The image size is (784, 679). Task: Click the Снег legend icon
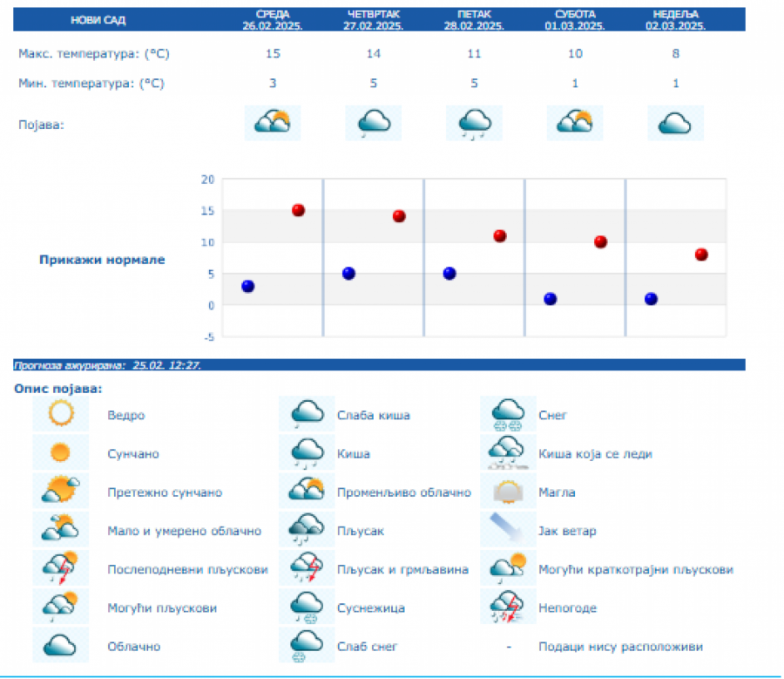click(509, 415)
